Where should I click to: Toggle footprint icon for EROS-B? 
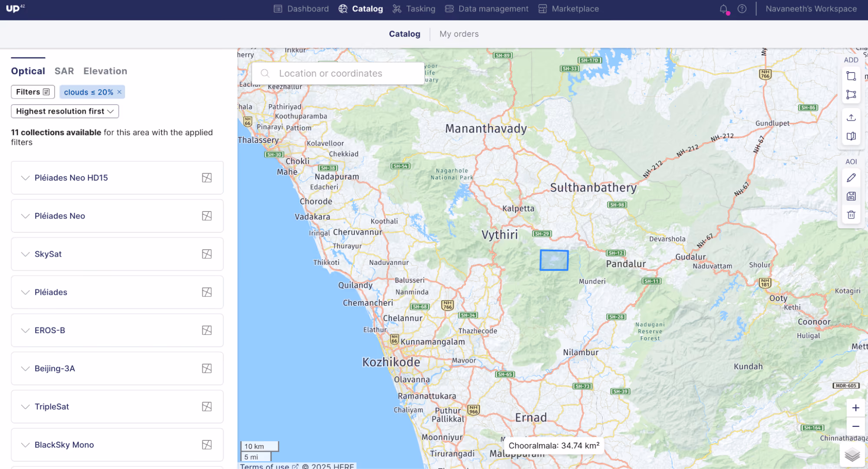(207, 330)
